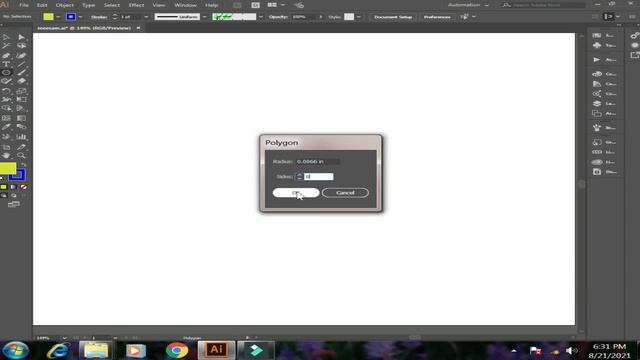Select the Eyedropper tool
Screen dimensions: 640x360
point(6,127)
